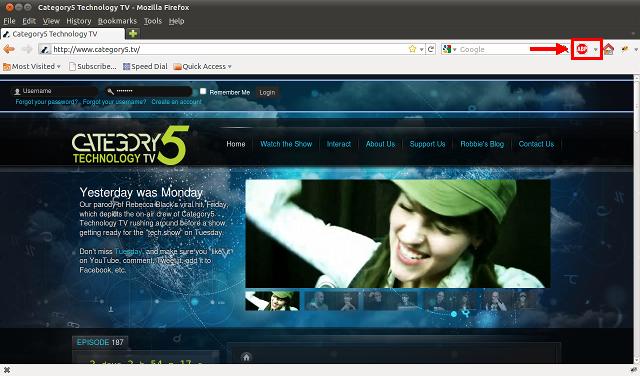Image resolution: width=640 pixels, height=376 pixels.
Task: Click the Adblock Plus ABP toolbar icon
Action: 582,49
